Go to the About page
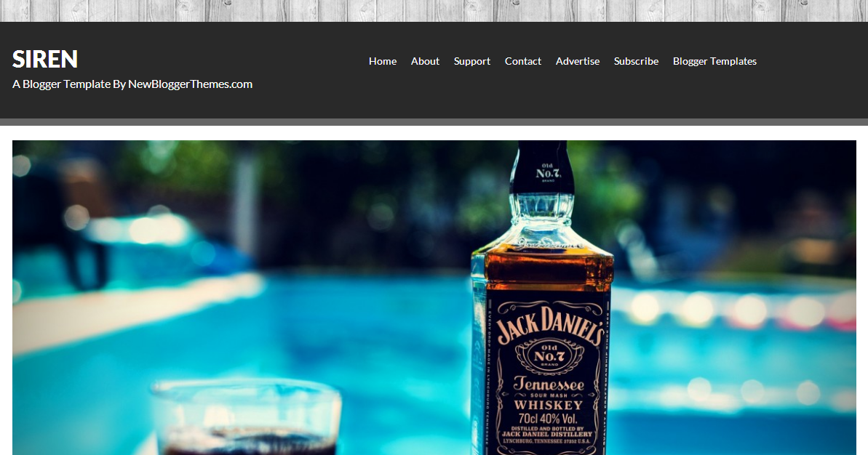 (425, 61)
